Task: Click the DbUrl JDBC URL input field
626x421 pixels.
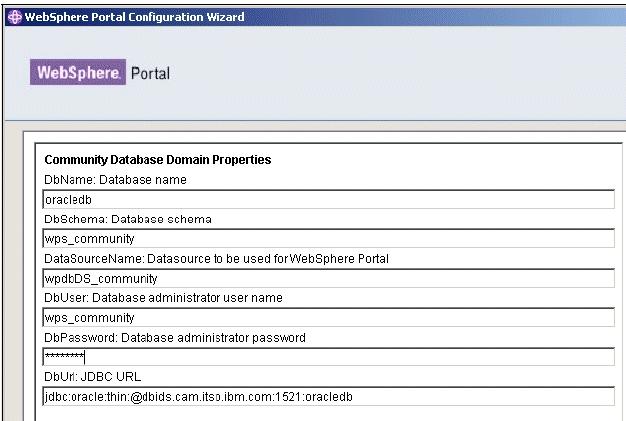Action: [x=329, y=396]
